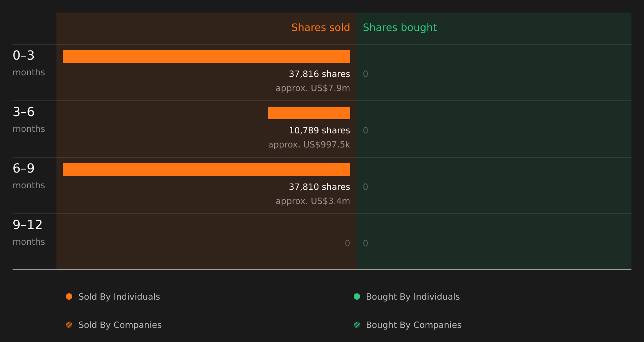Viewport: 644px width, 342px height.
Task: Select the Sold By Individuals legend label
Action: click(x=119, y=297)
